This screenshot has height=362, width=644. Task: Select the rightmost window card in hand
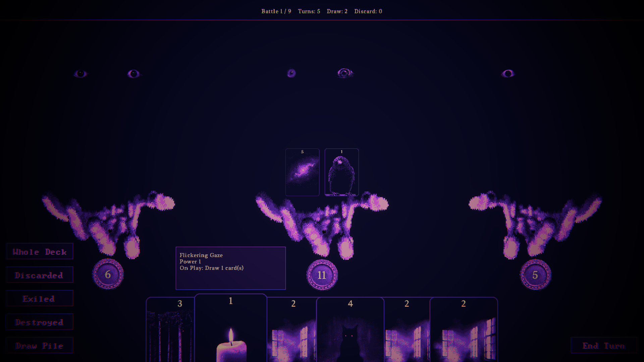[464, 330]
